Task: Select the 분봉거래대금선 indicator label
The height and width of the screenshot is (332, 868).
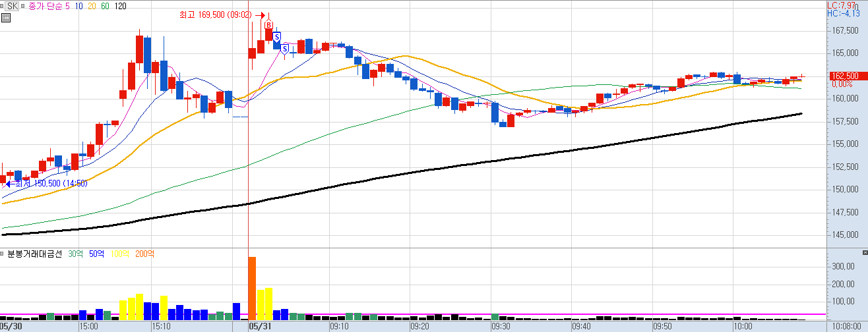Action: point(34,254)
